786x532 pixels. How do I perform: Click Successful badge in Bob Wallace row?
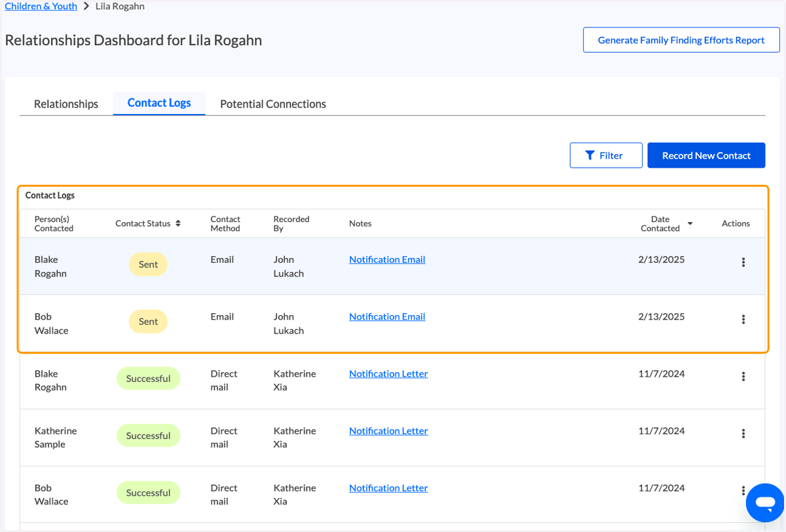point(148,493)
